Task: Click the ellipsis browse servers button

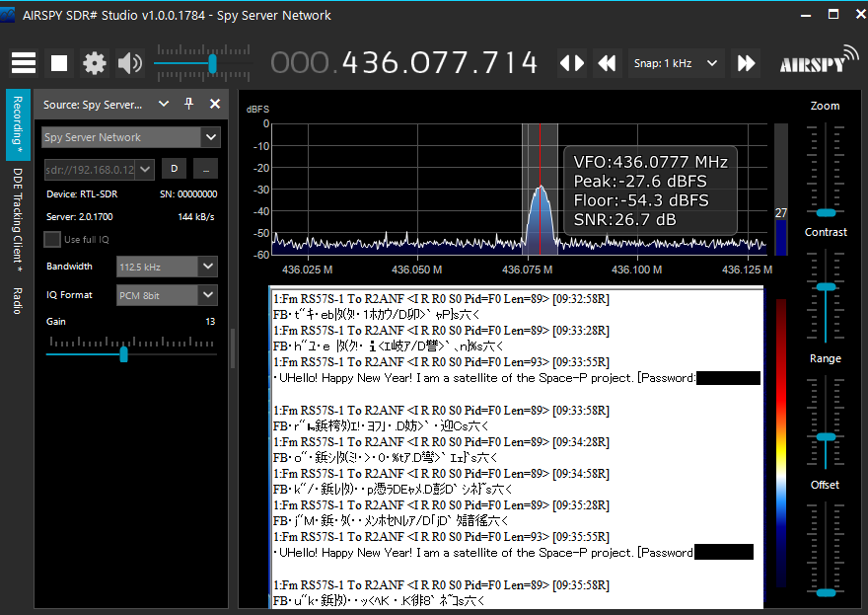Action: 205,169
